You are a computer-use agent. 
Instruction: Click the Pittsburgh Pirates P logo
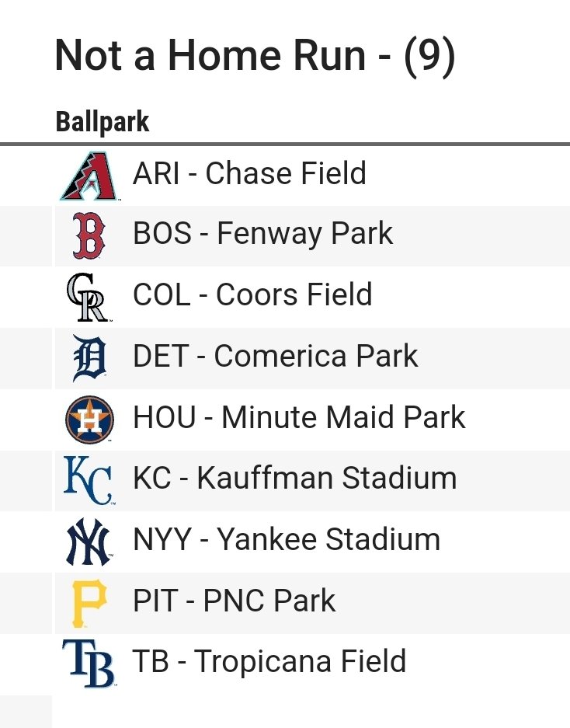[x=89, y=603]
